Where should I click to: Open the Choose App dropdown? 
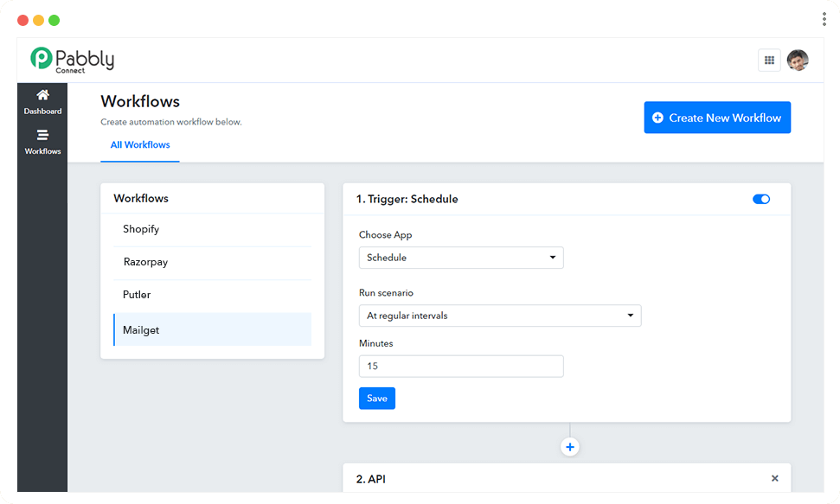point(460,258)
